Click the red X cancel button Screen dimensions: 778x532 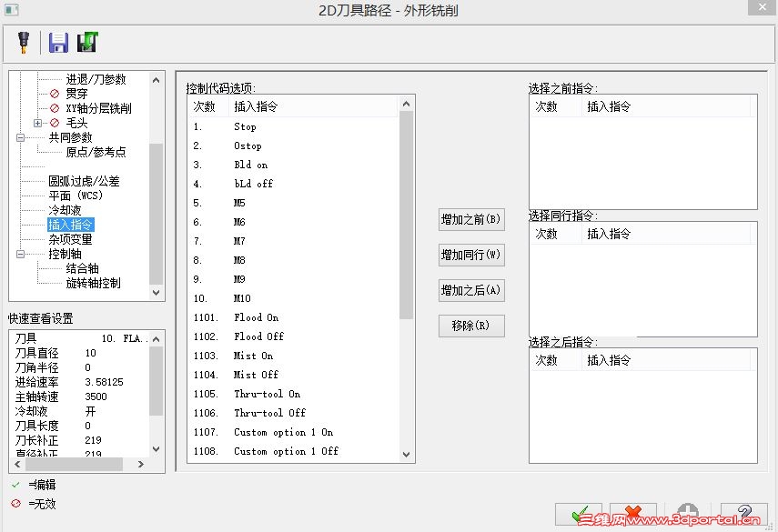click(633, 514)
